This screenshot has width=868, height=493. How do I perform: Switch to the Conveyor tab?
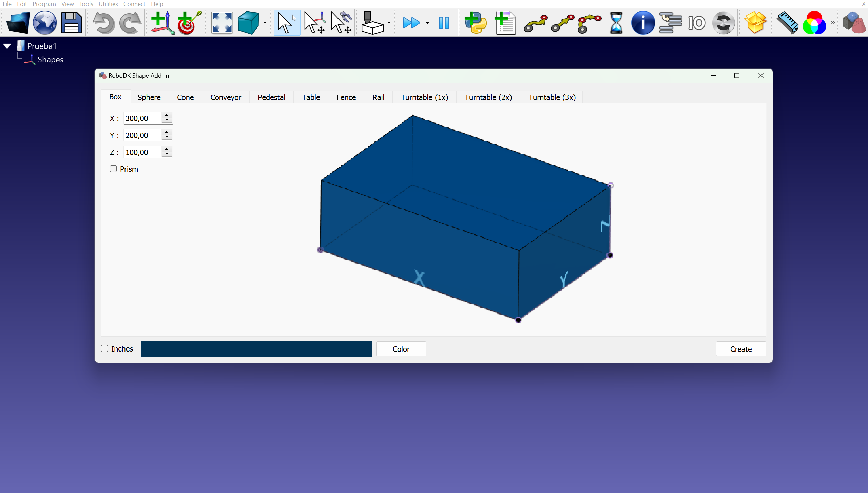(x=226, y=97)
